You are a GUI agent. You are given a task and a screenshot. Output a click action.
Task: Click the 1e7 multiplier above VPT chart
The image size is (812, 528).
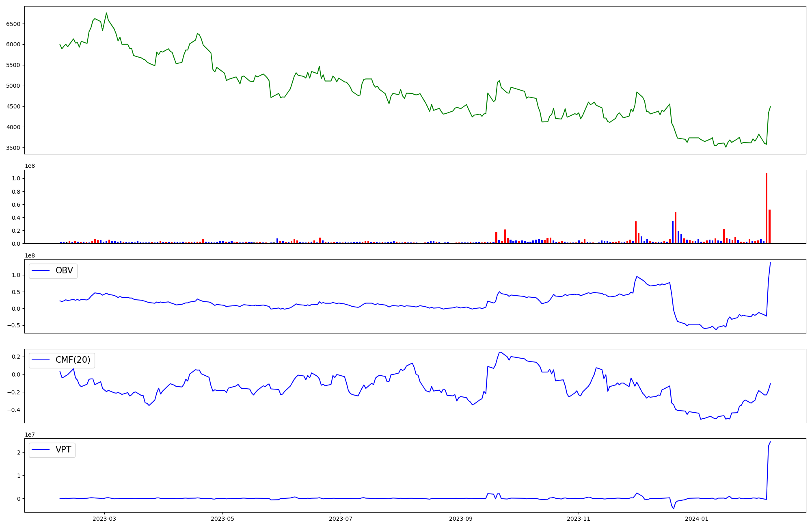(30, 435)
